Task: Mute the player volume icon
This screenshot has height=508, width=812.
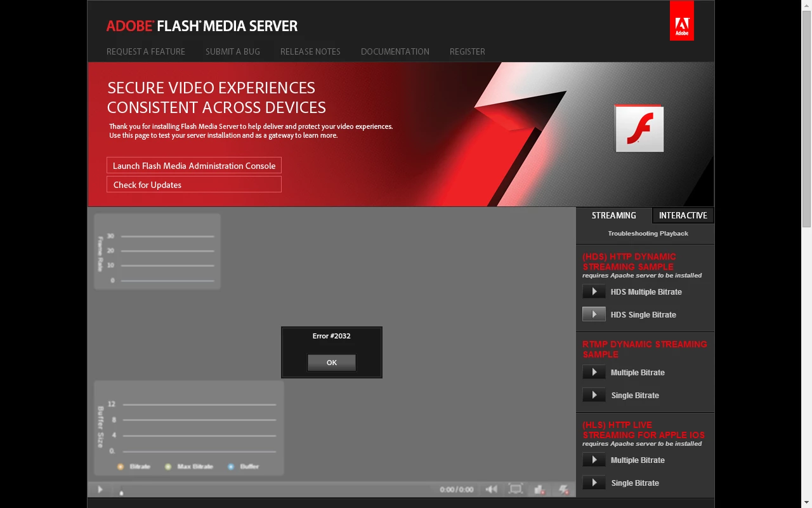Action: click(491, 489)
